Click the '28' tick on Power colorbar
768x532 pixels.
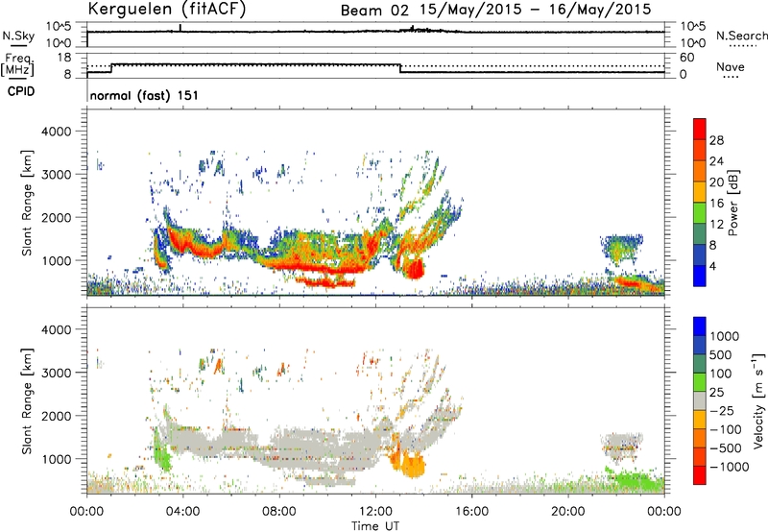[716, 140]
